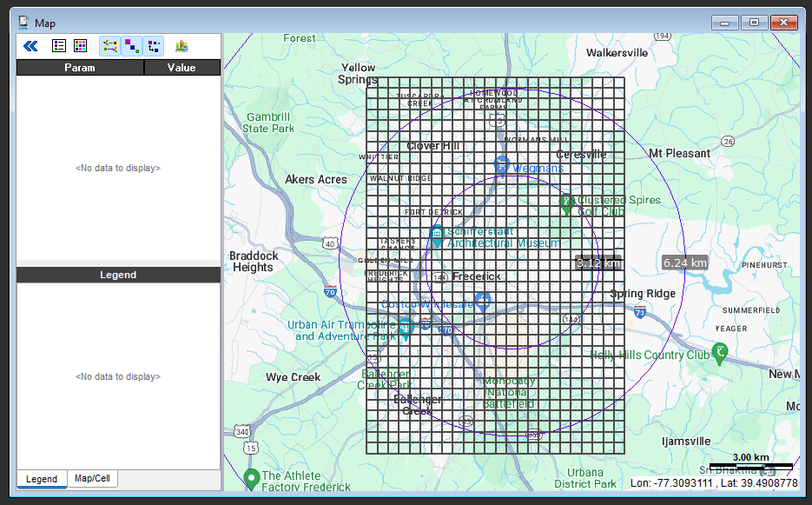Minimize the Map window
The image size is (812, 505).
[725, 23]
